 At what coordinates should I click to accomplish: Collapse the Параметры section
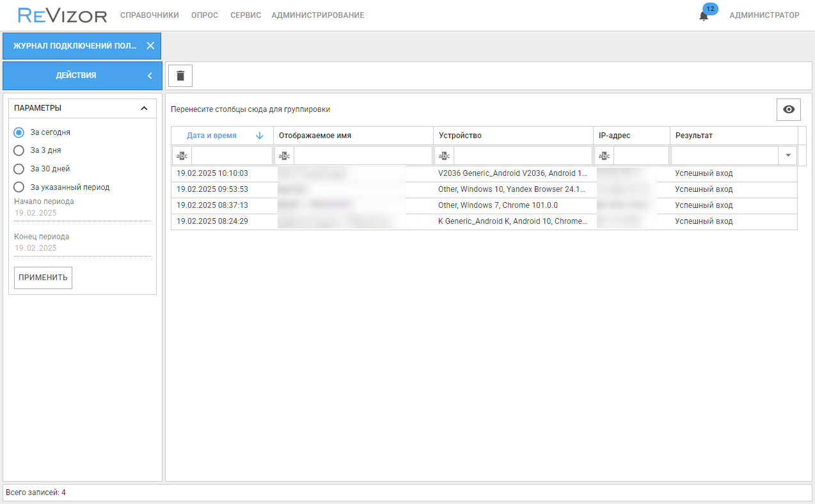pyautogui.click(x=144, y=108)
